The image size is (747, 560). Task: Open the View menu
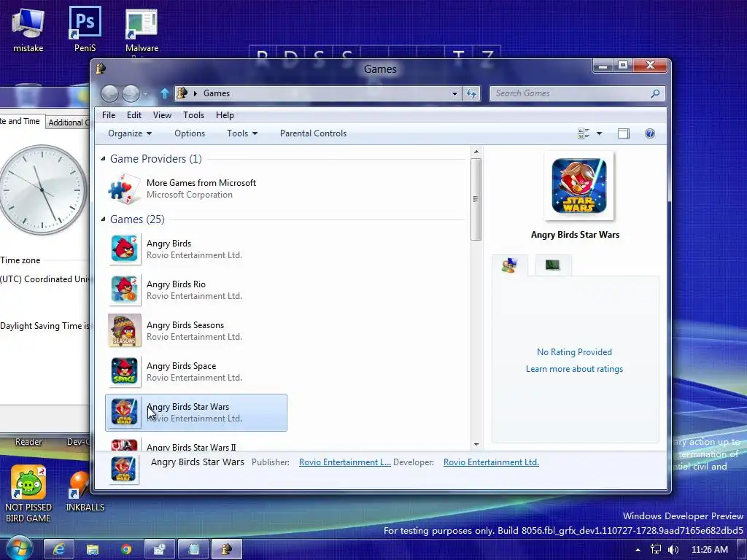(x=162, y=115)
